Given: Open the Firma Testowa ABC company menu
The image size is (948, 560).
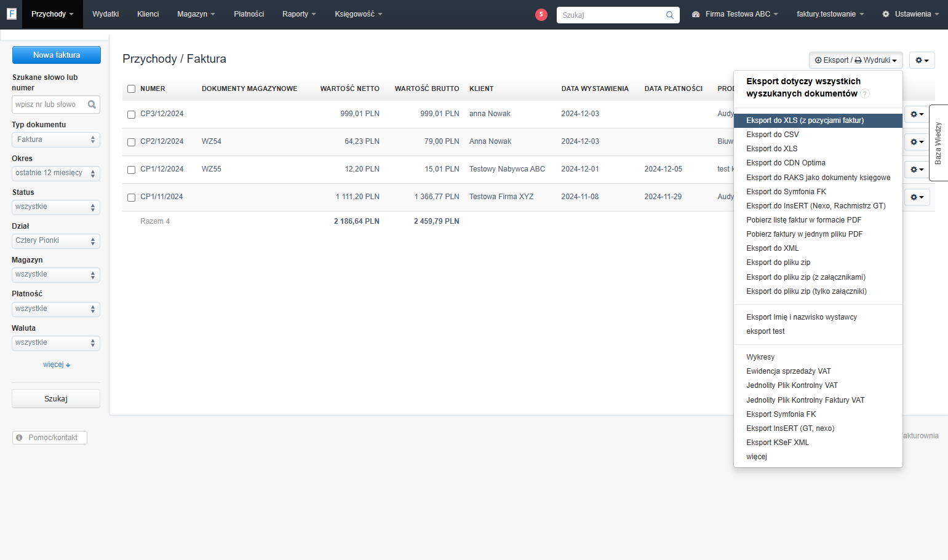Looking at the screenshot, I should point(735,14).
